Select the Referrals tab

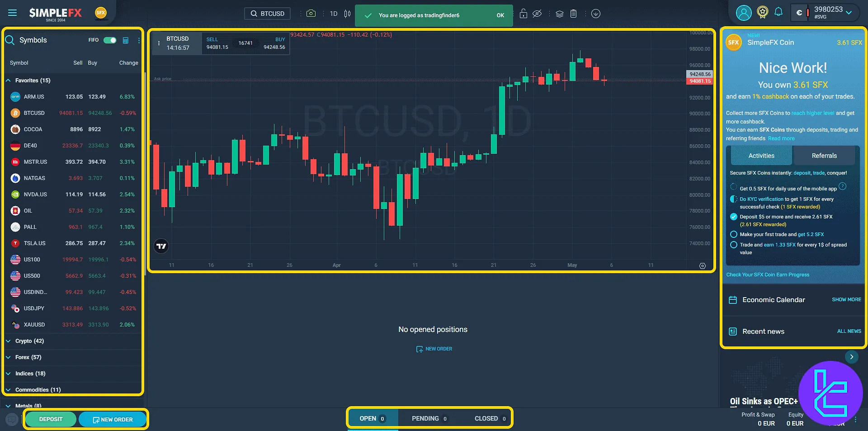[824, 156]
